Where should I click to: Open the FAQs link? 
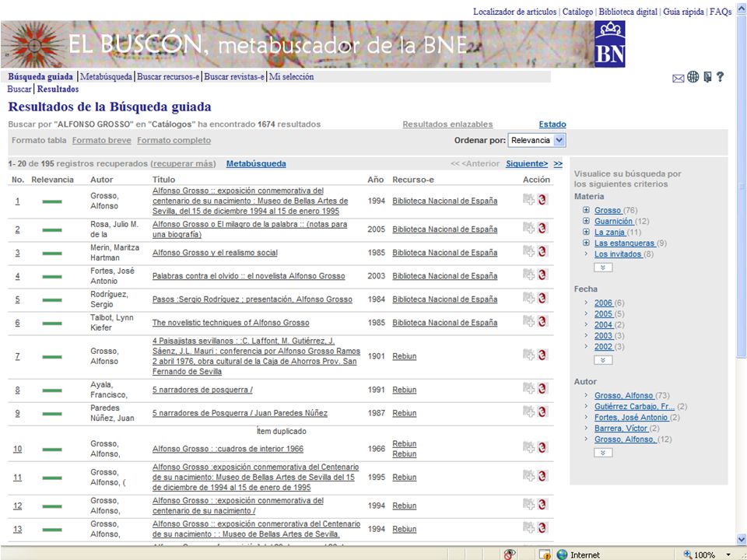[721, 12]
